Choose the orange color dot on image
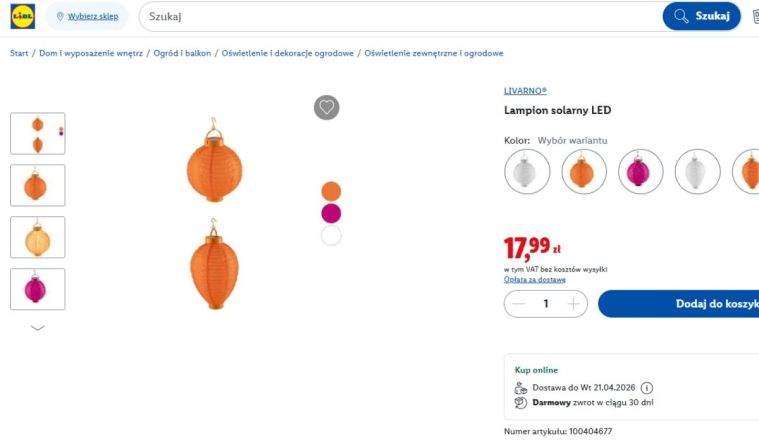 coord(331,191)
